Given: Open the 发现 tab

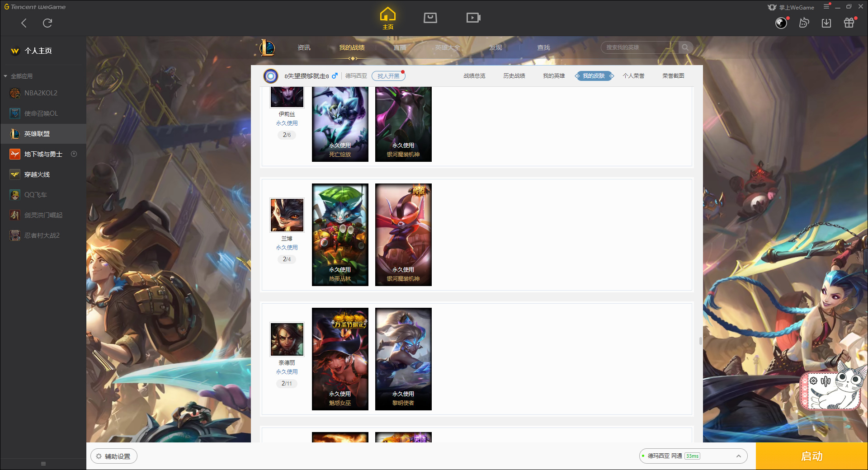Looking at the screenshot, I should (x=495, y=47).
